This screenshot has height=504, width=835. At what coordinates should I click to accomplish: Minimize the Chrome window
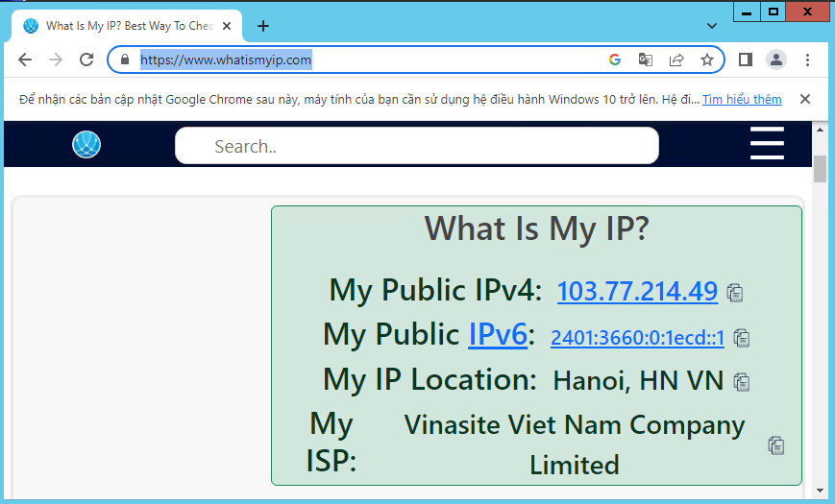(747, 12)
